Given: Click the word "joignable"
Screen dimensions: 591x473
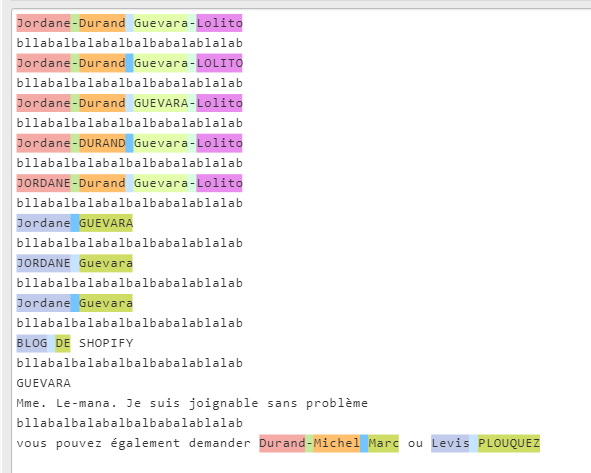Looking at the screenshot, I should (x=224, y=403).
